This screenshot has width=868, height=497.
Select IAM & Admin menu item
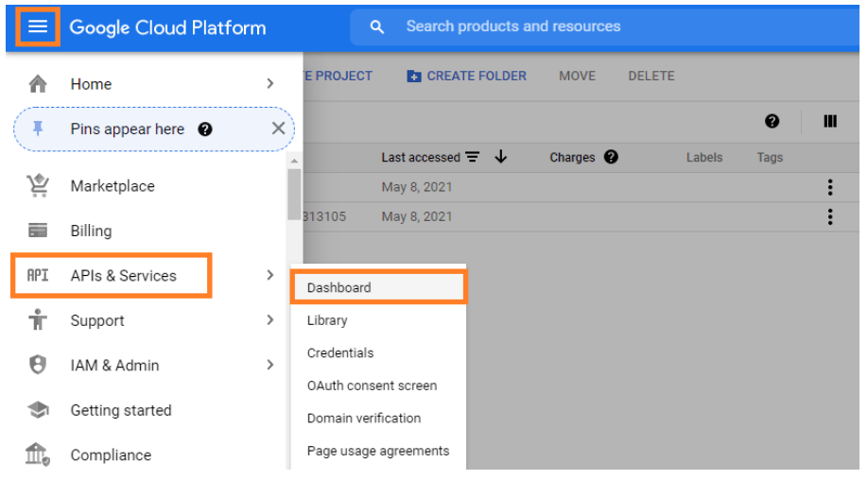114,366
